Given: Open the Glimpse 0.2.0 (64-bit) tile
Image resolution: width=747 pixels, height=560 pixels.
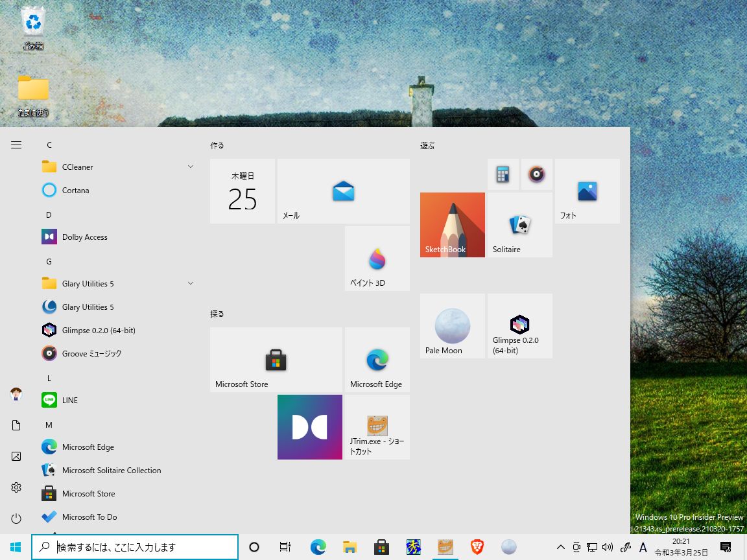Looking at the screenshot, I should pyautogui.click(x=519, y=325).
